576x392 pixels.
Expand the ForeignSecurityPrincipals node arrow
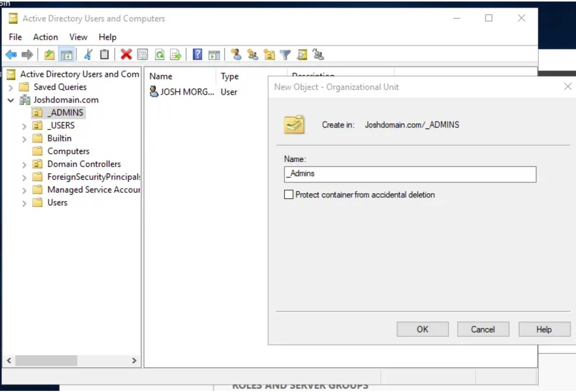(x=24, y=178)
